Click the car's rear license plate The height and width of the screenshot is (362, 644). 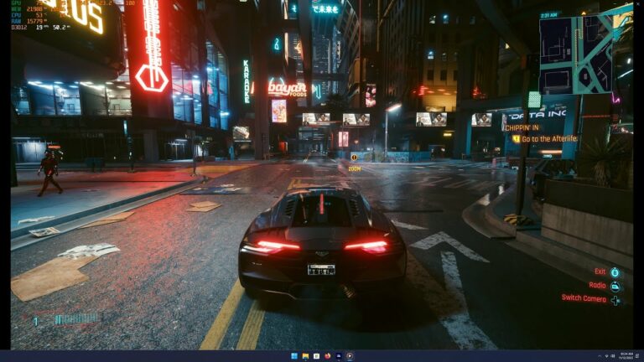pyautogui.click(x=321, y=270)
